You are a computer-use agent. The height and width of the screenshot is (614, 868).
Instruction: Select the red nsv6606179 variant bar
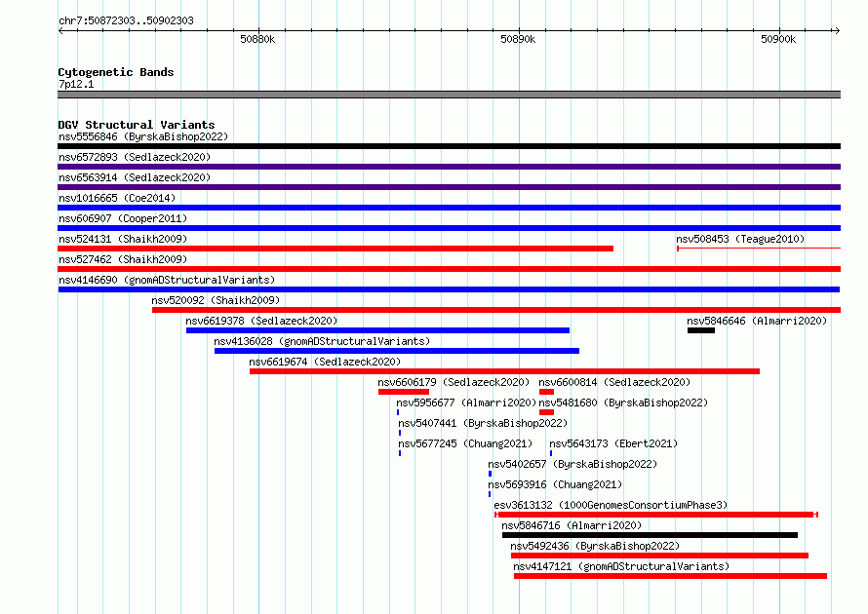[404, 392]
